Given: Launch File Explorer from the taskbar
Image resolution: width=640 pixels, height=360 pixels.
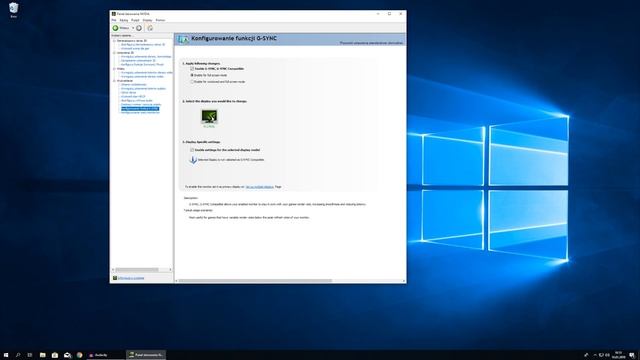Looking at the screenshot, I should click(x=42, y=355).
